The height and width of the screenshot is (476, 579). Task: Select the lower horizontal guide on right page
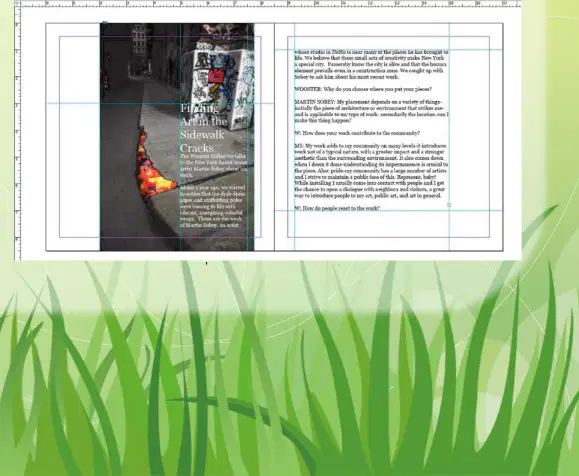pos(389,210)
